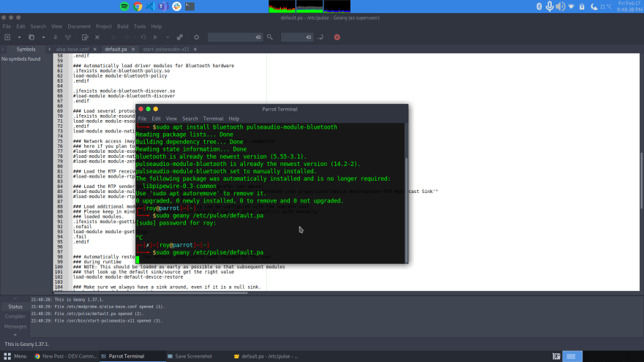Screen dimensions: 644x362
Task: Click the microphone tray icon
Action: click(550, 6)
